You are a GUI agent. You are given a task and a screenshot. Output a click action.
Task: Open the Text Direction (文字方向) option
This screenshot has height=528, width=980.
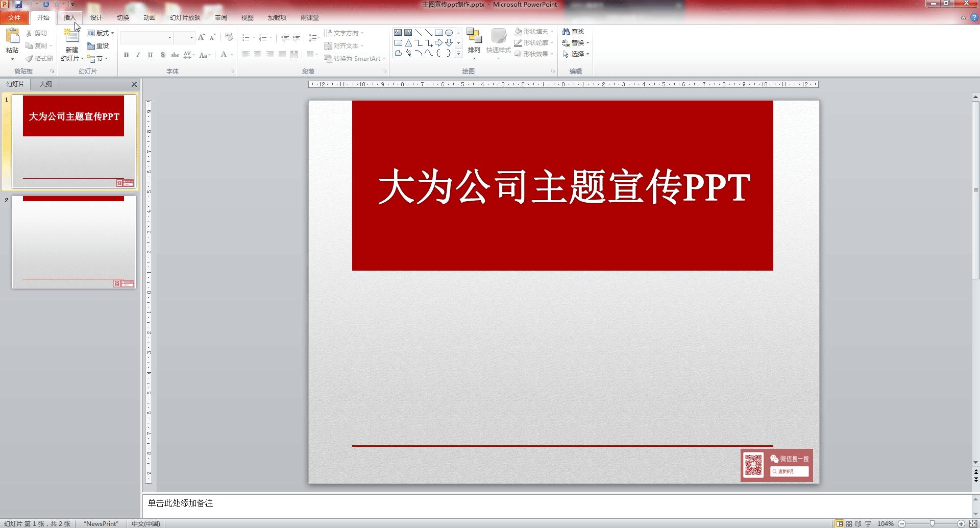(345, 33)
